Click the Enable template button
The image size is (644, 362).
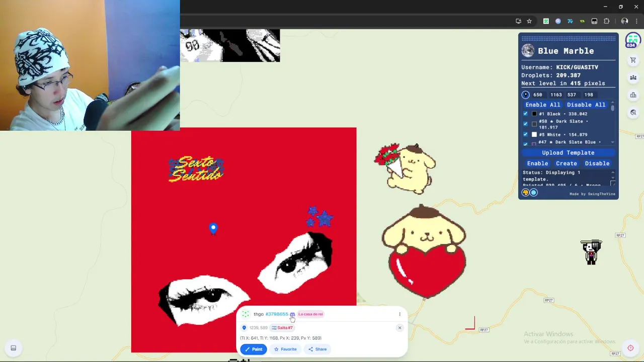click(x=537, y=163)
